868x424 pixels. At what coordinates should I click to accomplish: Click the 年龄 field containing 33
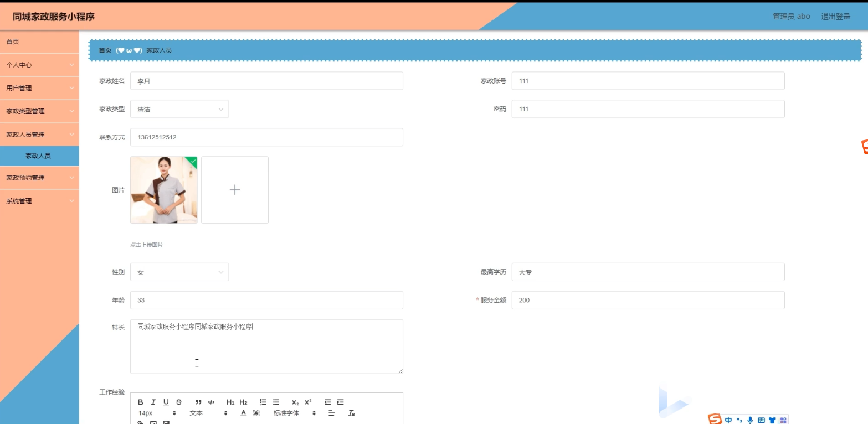click(266, 300)
